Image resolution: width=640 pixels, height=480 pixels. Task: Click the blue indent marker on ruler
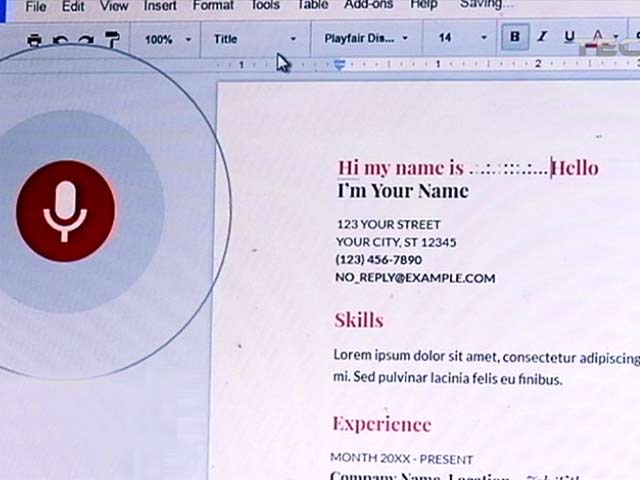pyautogui.click(x=340, y=64)
